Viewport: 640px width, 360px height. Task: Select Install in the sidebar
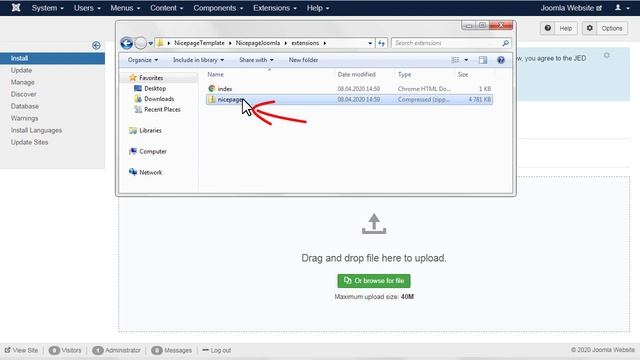click(x=52, y=58)
